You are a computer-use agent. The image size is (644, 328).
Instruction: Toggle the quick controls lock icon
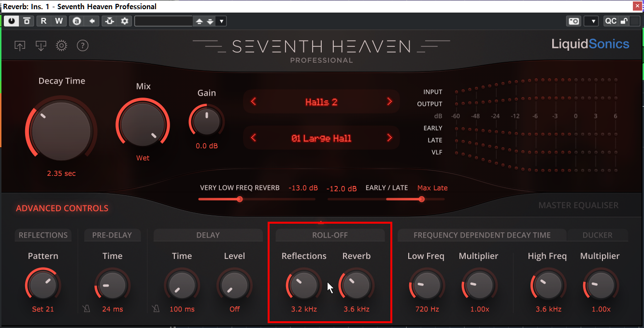[624, 21]
